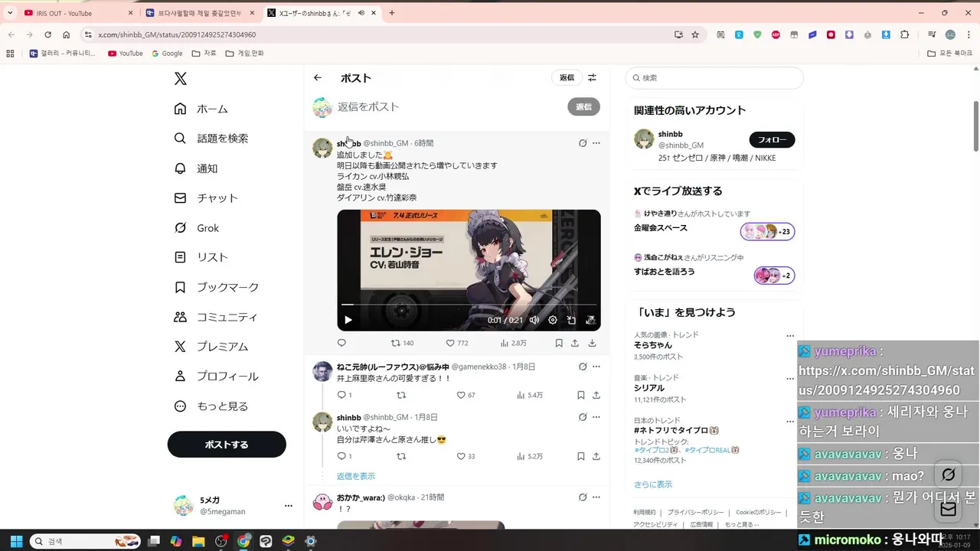This screenshot has width=980, height=551.
Task: Click the ポストする button
Action: [x=227, y=445]
